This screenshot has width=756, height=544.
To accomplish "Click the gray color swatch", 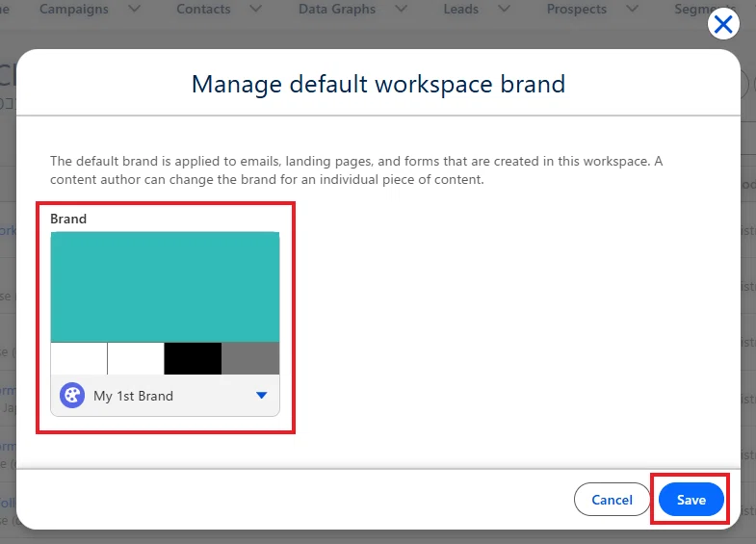I will click(250, 358).
